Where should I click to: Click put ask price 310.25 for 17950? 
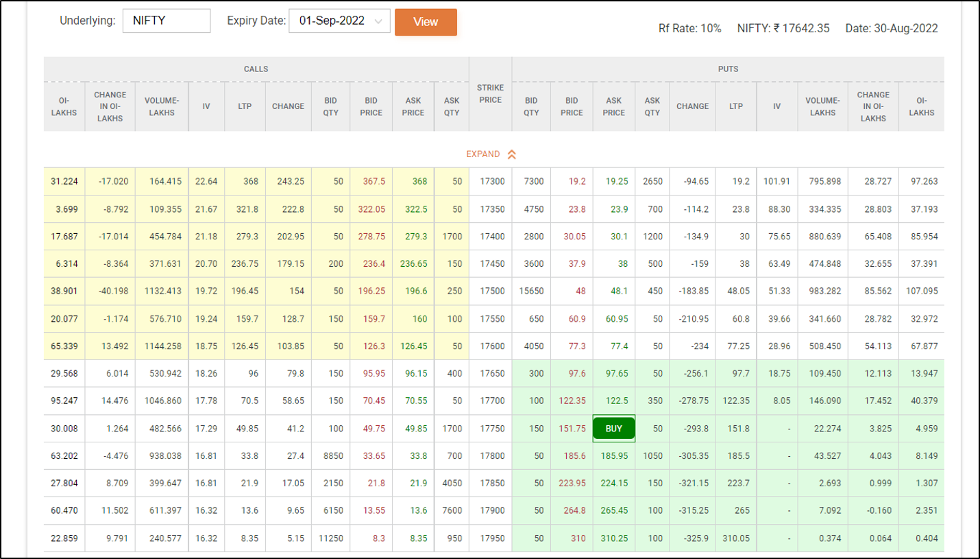614,538
